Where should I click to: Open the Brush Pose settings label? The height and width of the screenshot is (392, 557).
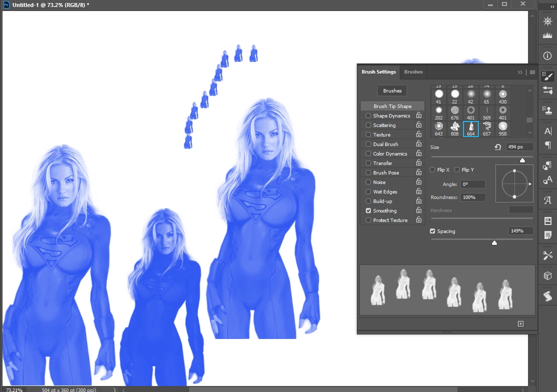click(386, 173)
